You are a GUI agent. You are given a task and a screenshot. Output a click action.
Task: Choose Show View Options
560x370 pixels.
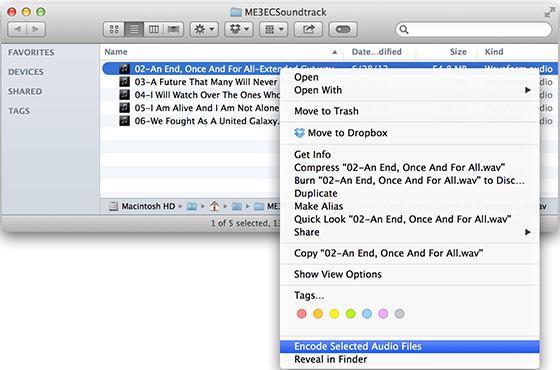pyautogui.click(x=410, y=274)
